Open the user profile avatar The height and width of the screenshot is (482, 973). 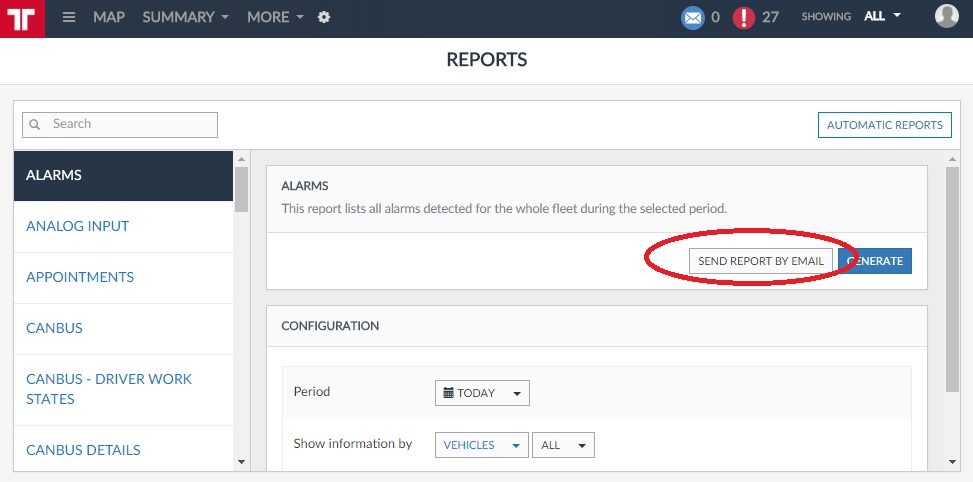(946, 16)
